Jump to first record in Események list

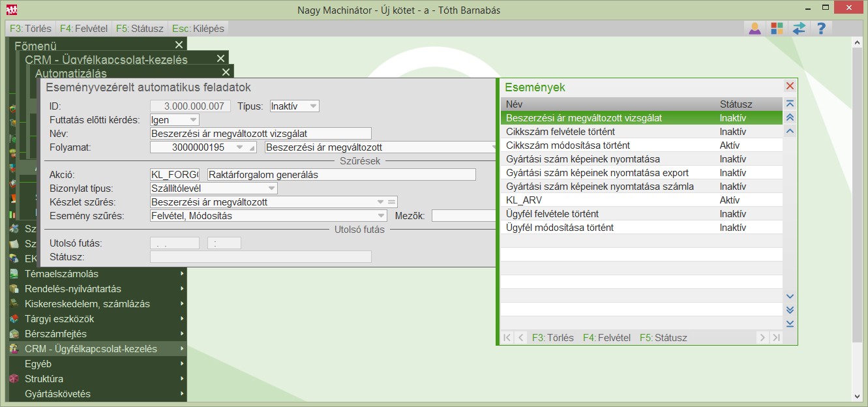click(790, 104)
